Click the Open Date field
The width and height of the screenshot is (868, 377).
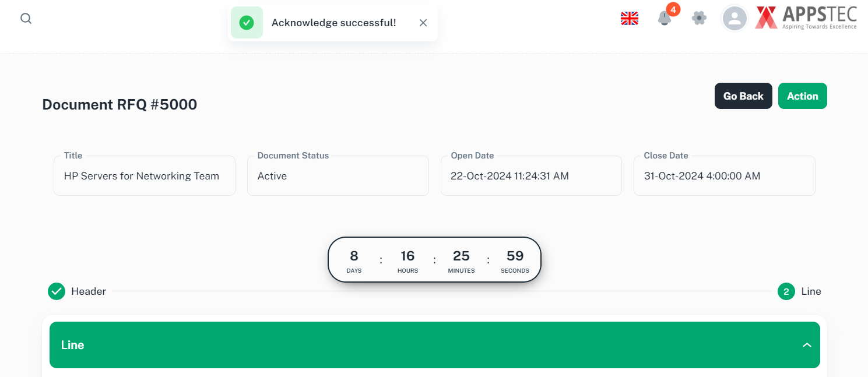click(530, 176)
